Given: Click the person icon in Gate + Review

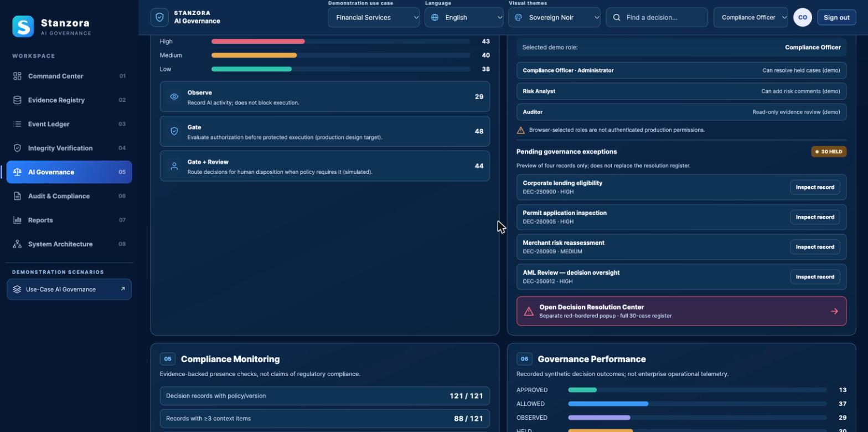Looking at the screenshot, I should point(174,166).
